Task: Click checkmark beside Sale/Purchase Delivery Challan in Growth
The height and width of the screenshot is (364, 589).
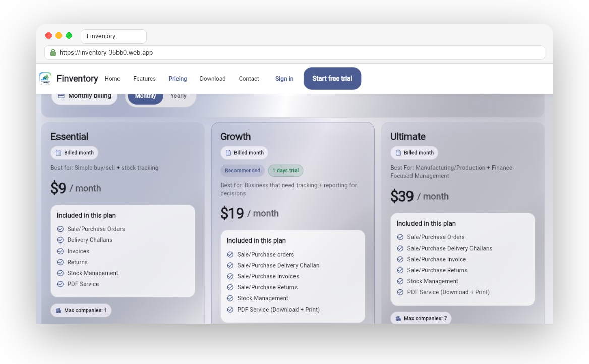Action: pos(230,265)
